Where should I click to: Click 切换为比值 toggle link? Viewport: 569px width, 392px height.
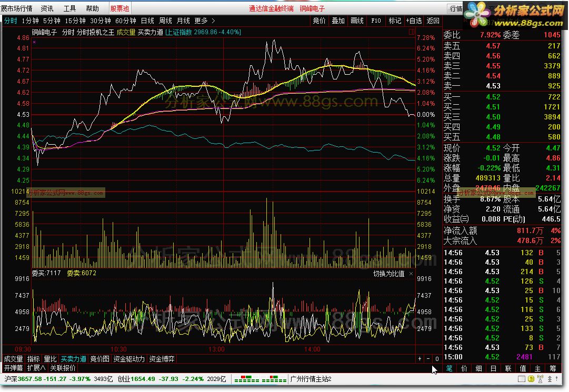pyautogui.click(x=388, y=274)
